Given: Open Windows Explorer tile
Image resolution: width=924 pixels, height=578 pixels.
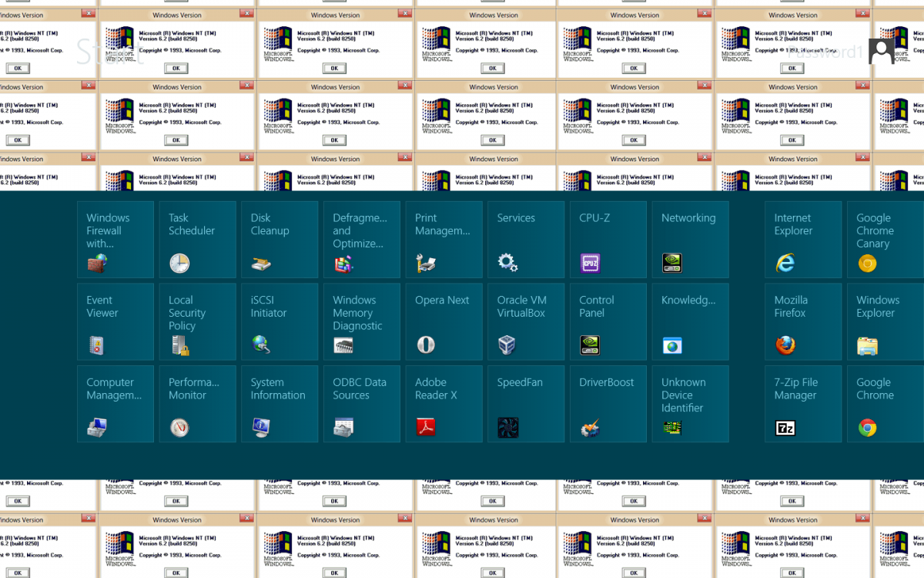Looking at the screenshot, I should click(885, 322).
